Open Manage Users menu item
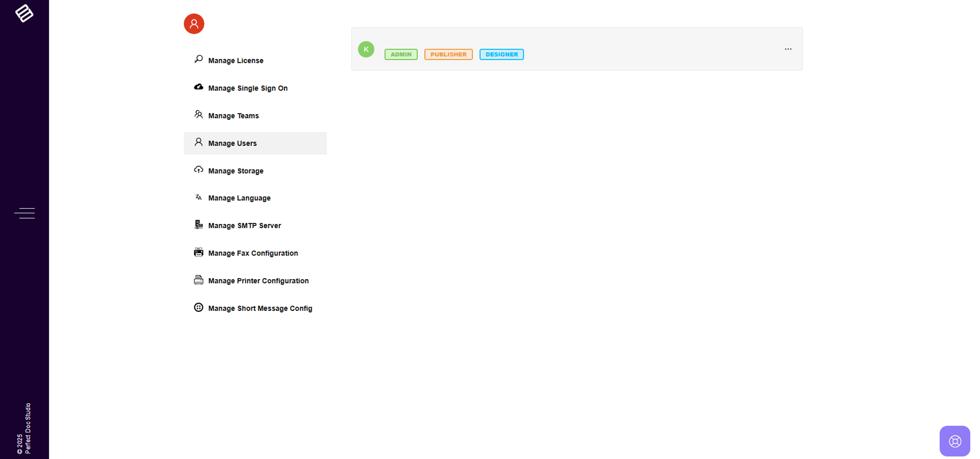This screenshot has height=459, width=980. 233,143
